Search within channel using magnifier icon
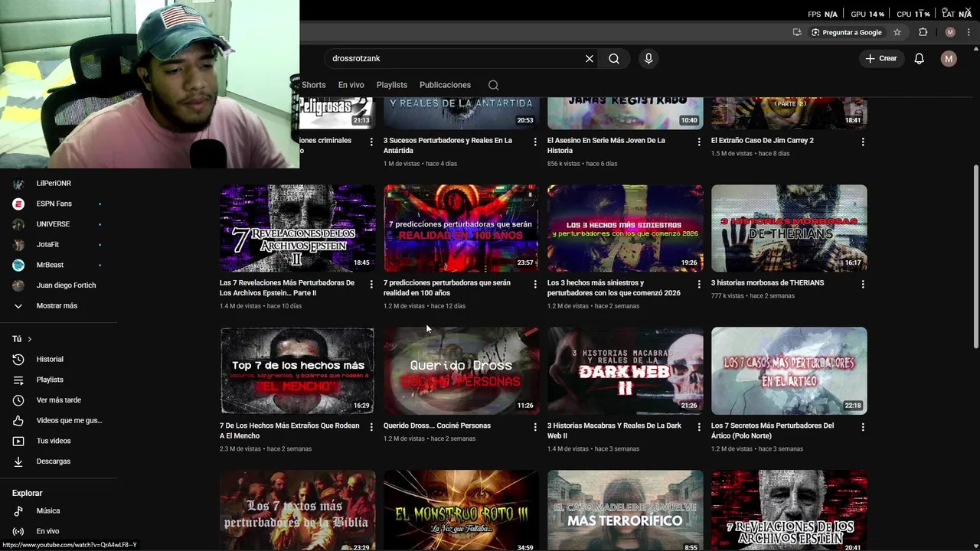Image resolution: width=980 pixels, height=551 pixels. (x=493, y=85)
